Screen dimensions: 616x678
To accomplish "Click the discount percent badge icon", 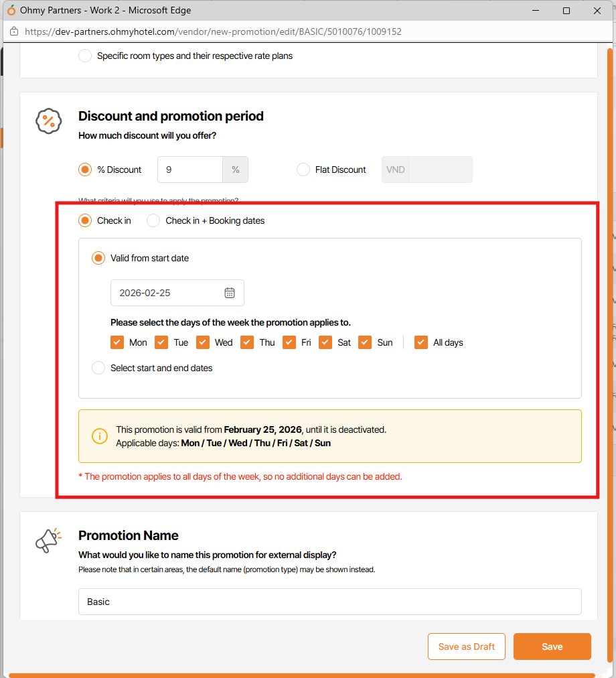I will 48,121.
